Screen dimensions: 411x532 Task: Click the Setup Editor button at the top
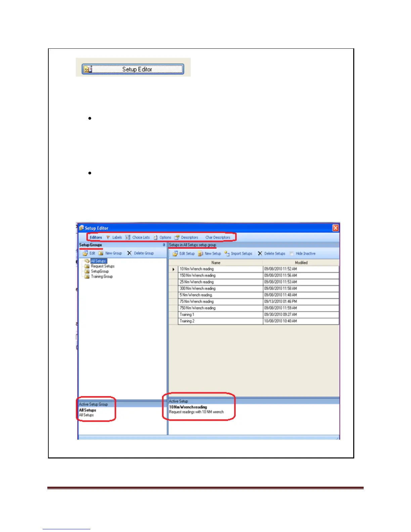pos(133,69)
